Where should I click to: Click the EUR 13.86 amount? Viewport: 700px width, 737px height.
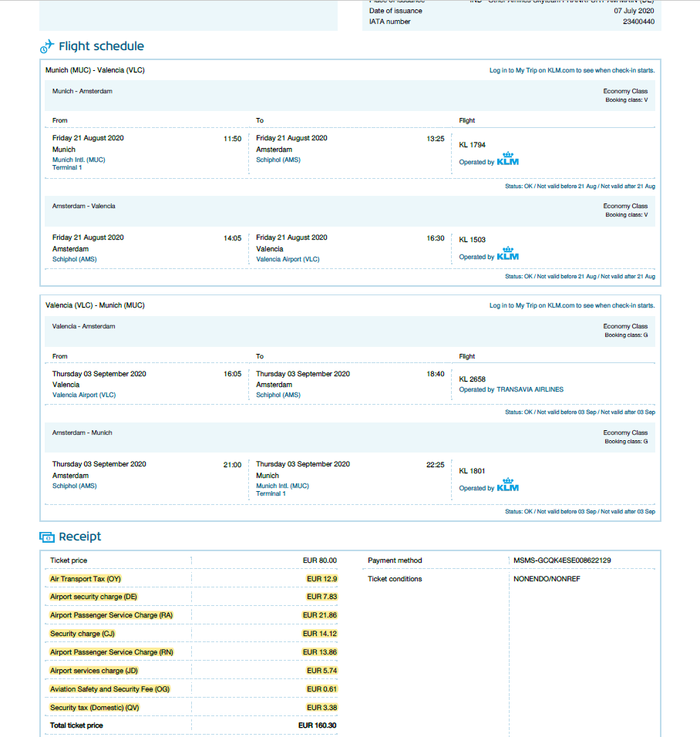[x=320, y=652]
